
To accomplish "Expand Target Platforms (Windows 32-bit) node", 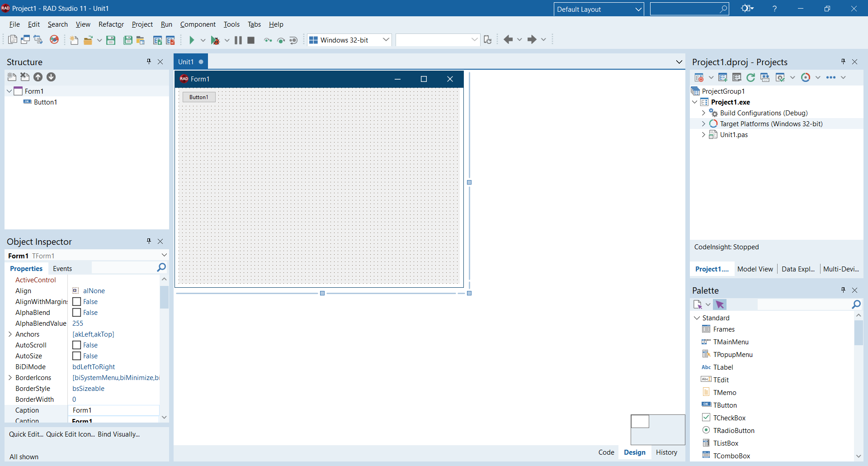I will click(x=703, y=124).
